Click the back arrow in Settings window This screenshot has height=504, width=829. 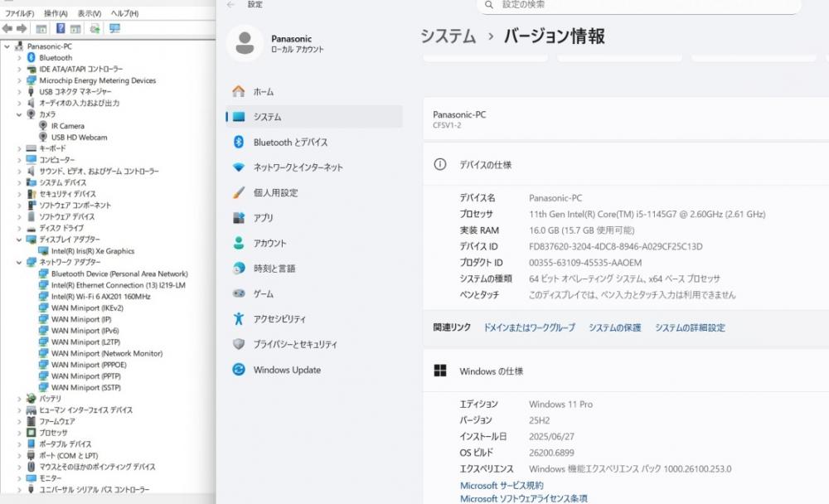pyautogui.click(x=230, y=5)
